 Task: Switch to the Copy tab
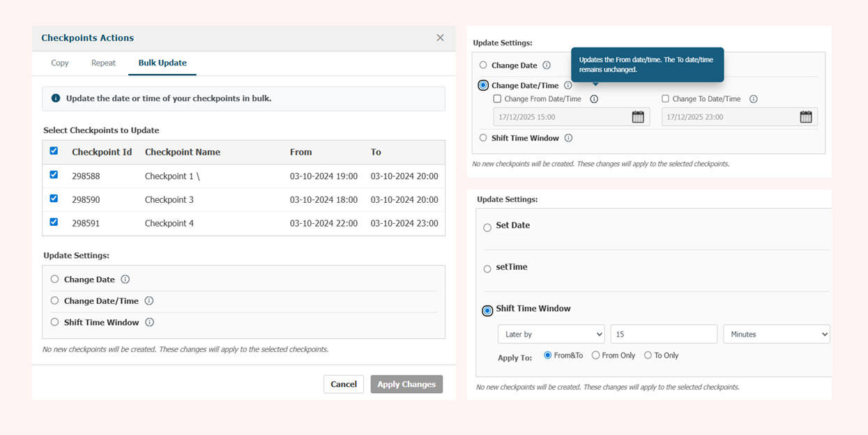tap(59, 63)
